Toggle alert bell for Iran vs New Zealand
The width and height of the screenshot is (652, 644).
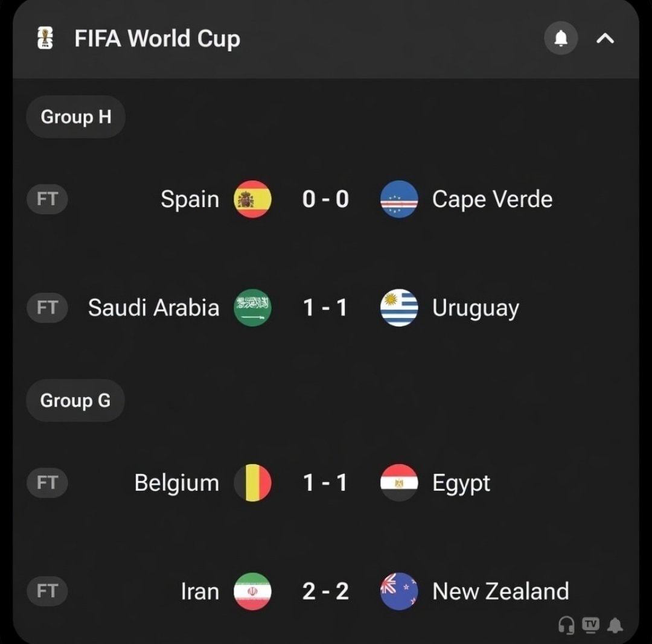click(x=615, y=625)
